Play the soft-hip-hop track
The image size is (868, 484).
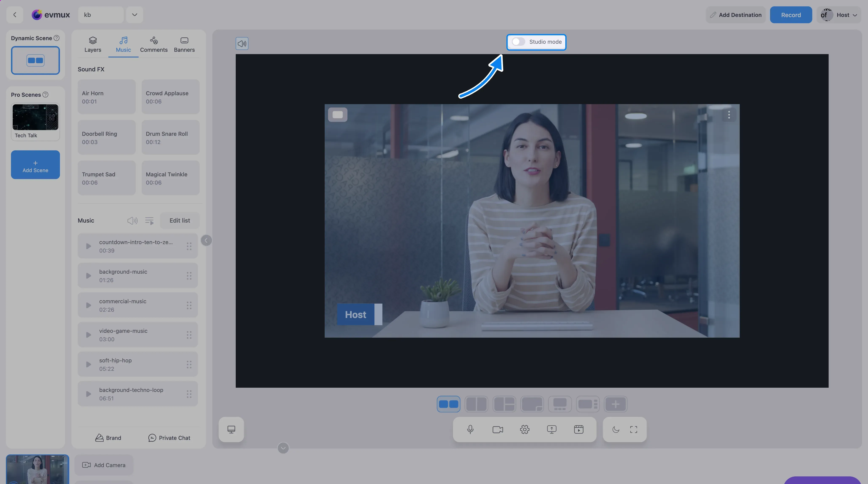88,365
